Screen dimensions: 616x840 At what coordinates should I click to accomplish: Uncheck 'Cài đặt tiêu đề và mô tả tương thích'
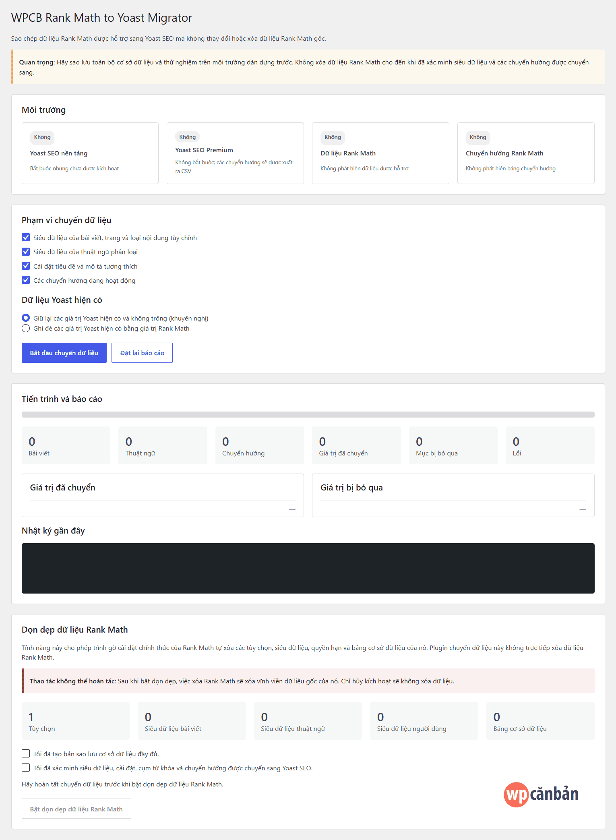point(26,266)
